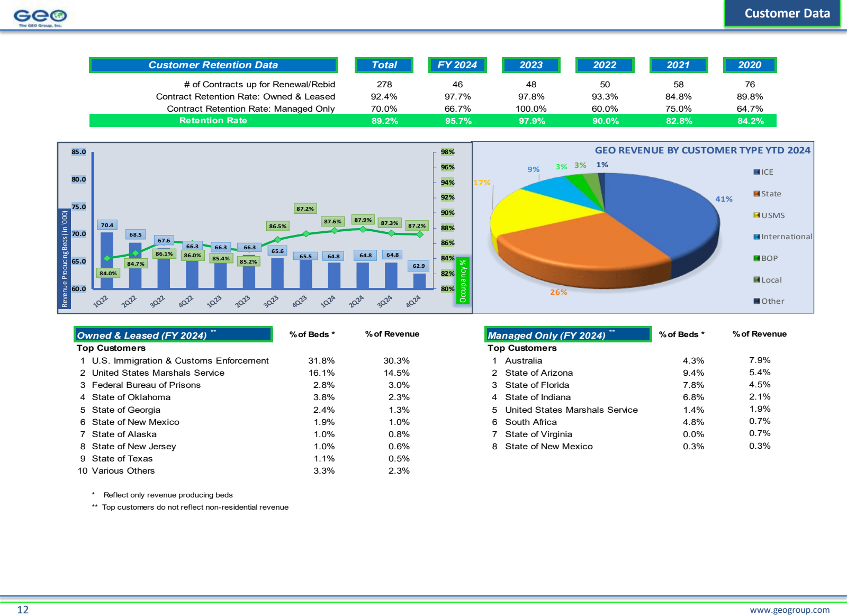Click ICE's 30.3% of revenue value
The width and height of the screenshot is (847, 616).
(x=397, y=360)
